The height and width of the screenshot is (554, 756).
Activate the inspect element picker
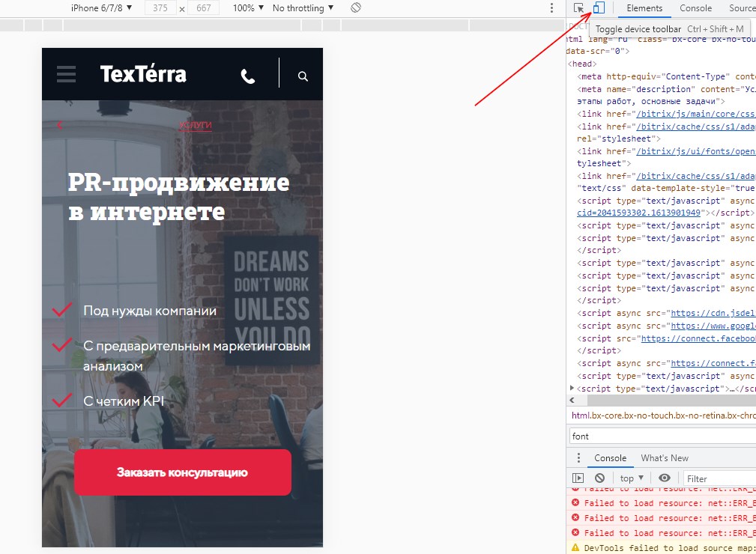[x=579, y=8]
